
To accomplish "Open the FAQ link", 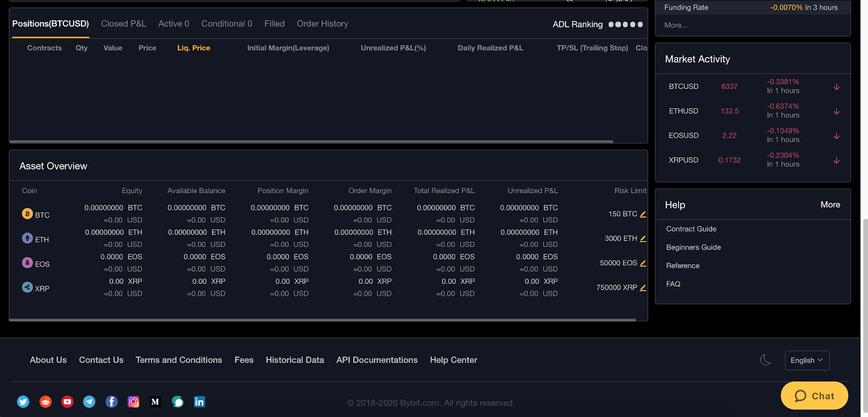I will click(x=673, y=284).
